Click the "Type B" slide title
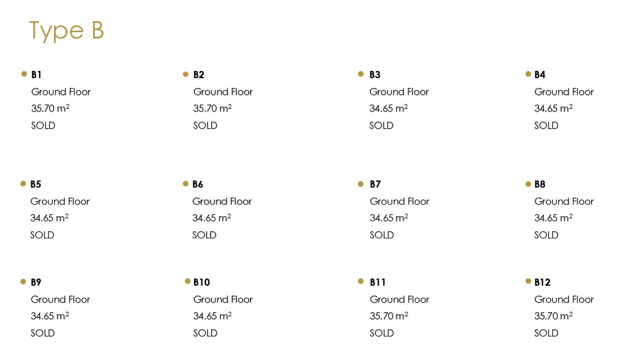Image resolution: width=644 pixels, height=362 pixels. (x=66, y=31)
